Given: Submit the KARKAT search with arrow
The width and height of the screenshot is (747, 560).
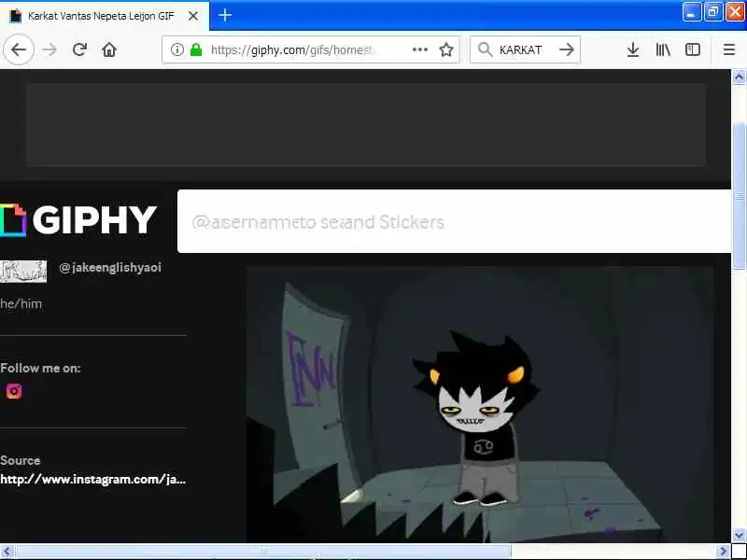Looking at the screenshot, I should pos(567,49).
